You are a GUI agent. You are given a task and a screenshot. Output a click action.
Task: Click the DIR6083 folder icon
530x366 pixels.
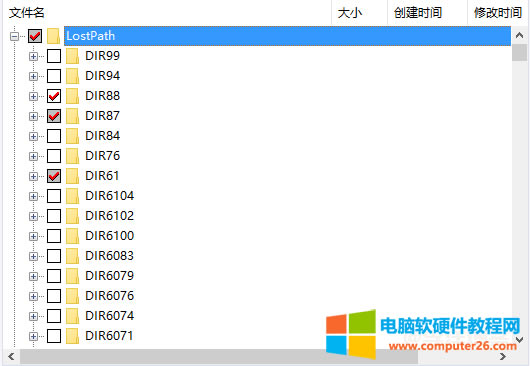click(x=72, y=256)
